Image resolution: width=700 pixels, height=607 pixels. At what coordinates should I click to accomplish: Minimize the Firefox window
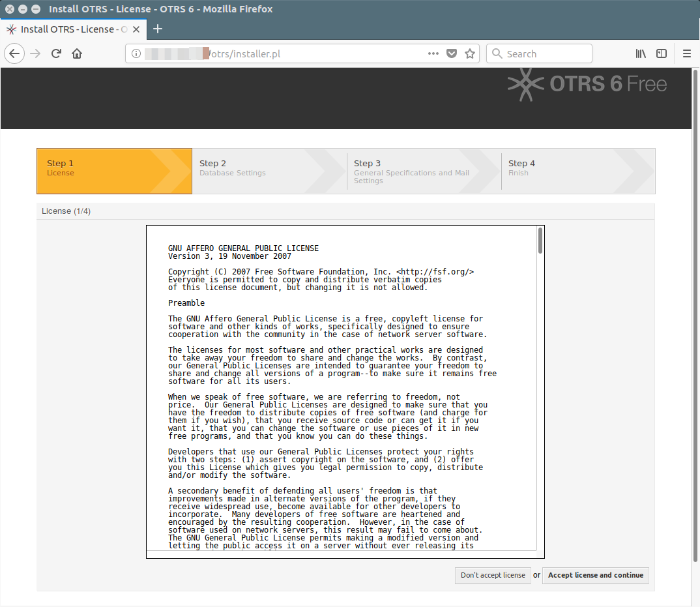(23, 9)
